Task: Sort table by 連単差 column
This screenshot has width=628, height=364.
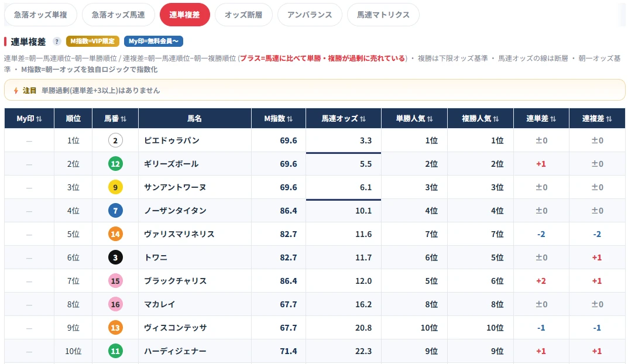Action: pos(541,119)
